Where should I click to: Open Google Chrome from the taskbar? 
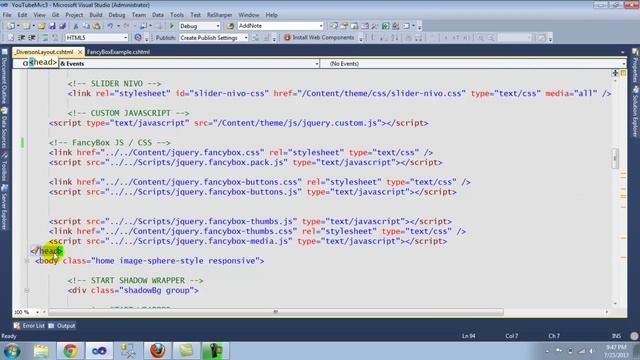(x=70, y=351)
